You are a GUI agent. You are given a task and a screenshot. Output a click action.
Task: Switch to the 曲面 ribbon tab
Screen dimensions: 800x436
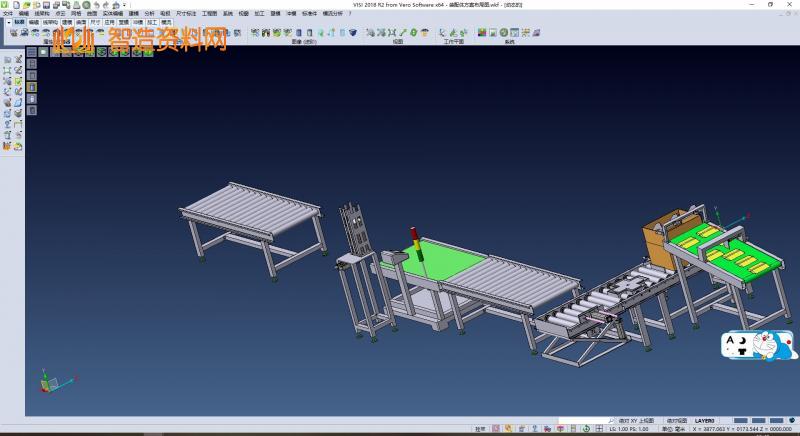[81, 21]
